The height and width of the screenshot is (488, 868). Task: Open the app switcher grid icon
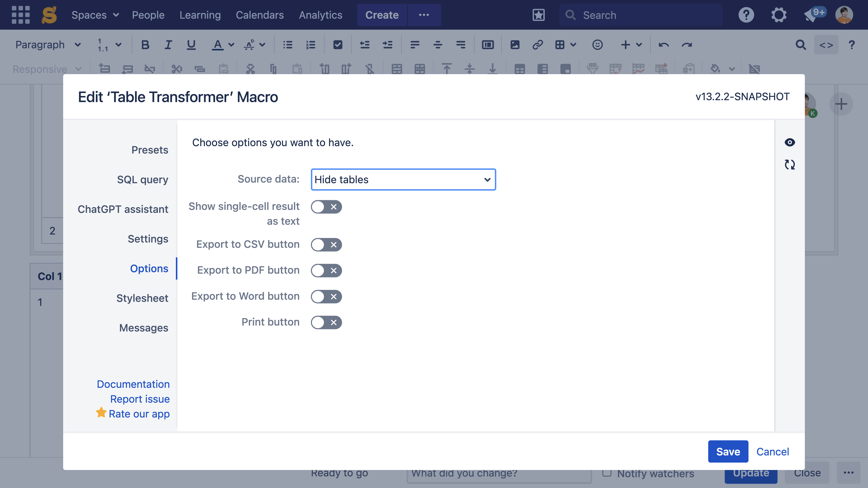pos(21,15)
